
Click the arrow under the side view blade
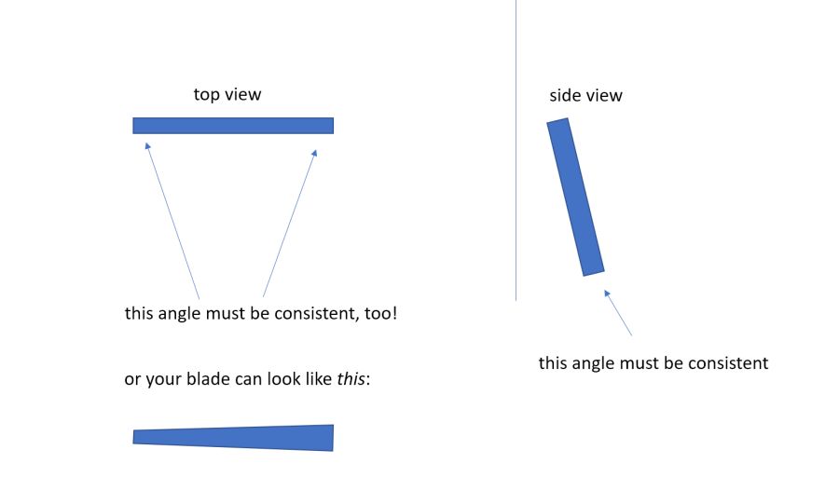[617, 313]
